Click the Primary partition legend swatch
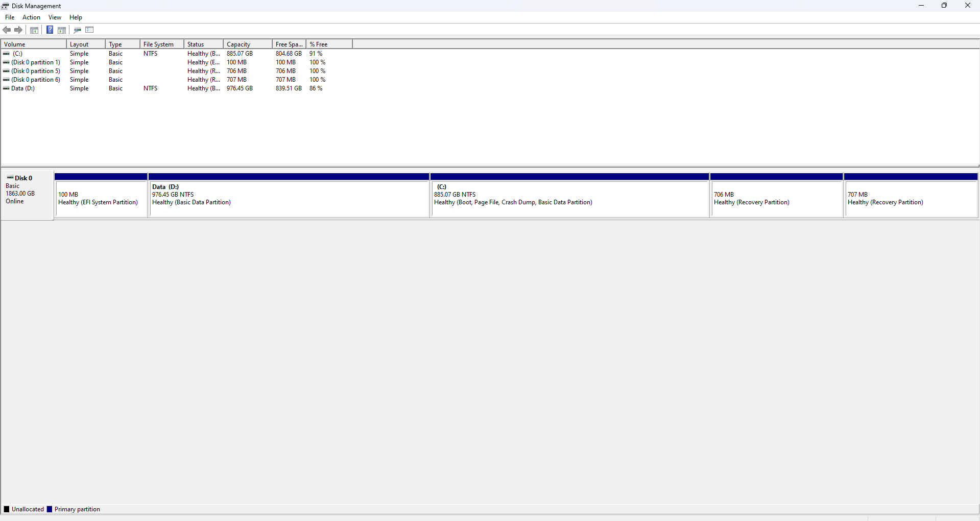Screen dimensions: 980x521 coord(50,509)
